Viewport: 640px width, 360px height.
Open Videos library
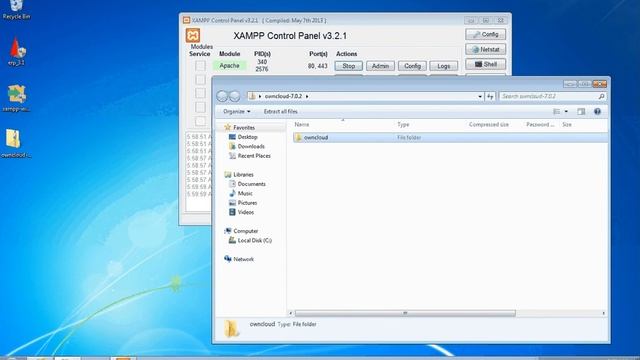pos(246,212)
